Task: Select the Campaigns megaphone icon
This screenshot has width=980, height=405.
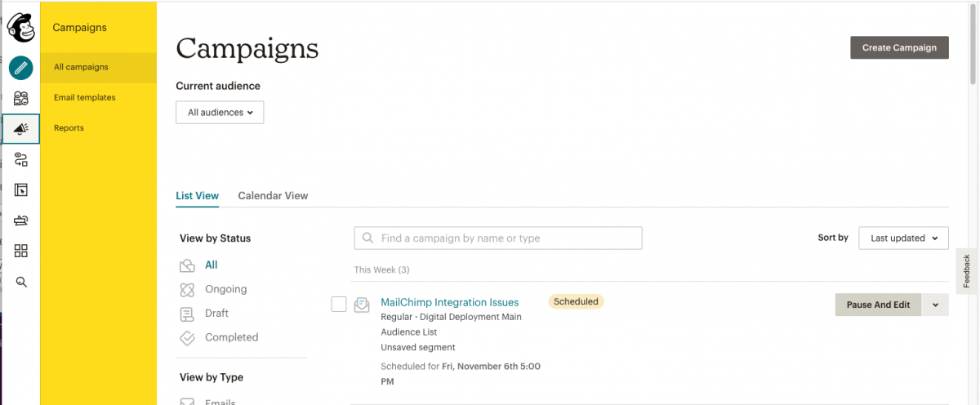Action: pos(21,129)
